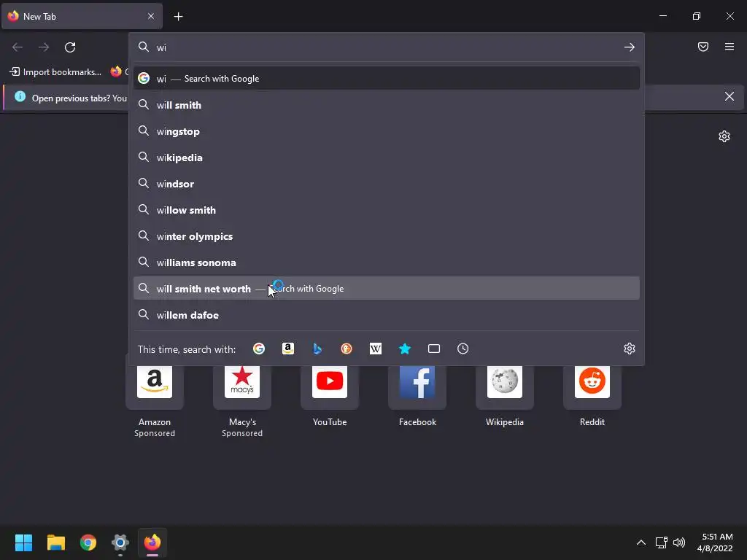Launch Chrome from the taskbar
The image size is (747, 560).
[88, 542]
